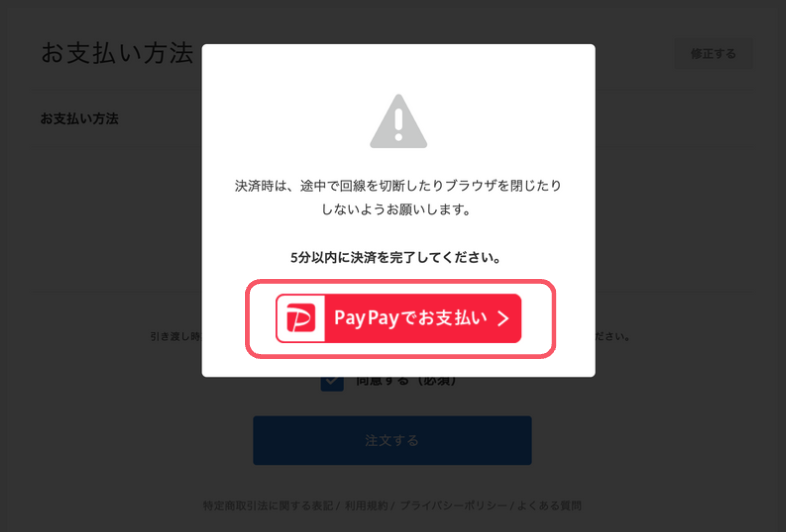Click the right chevron on the PayPay button
Image resolution: width=786 pixels, height=532 pixels.
[x=503, y=318]
